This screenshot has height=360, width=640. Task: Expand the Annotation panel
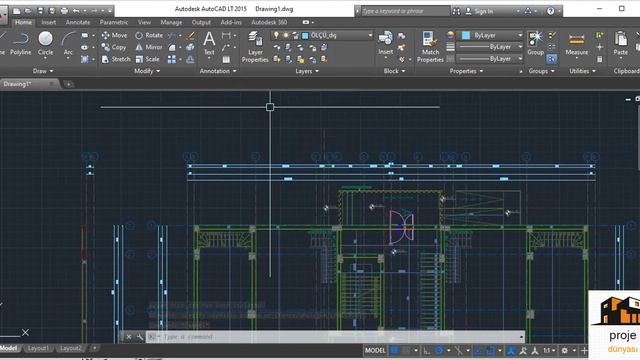pos(218,71)
